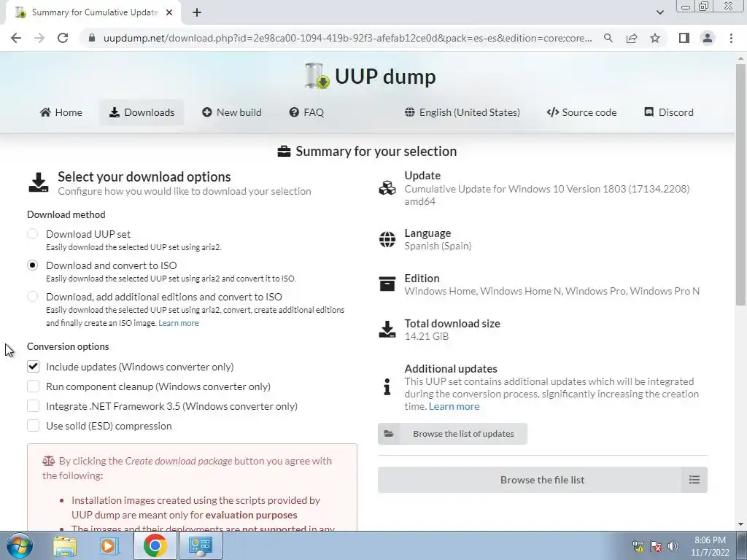Open the English (United States) language menu
This screenshot has height=560, width=747.
462,112
